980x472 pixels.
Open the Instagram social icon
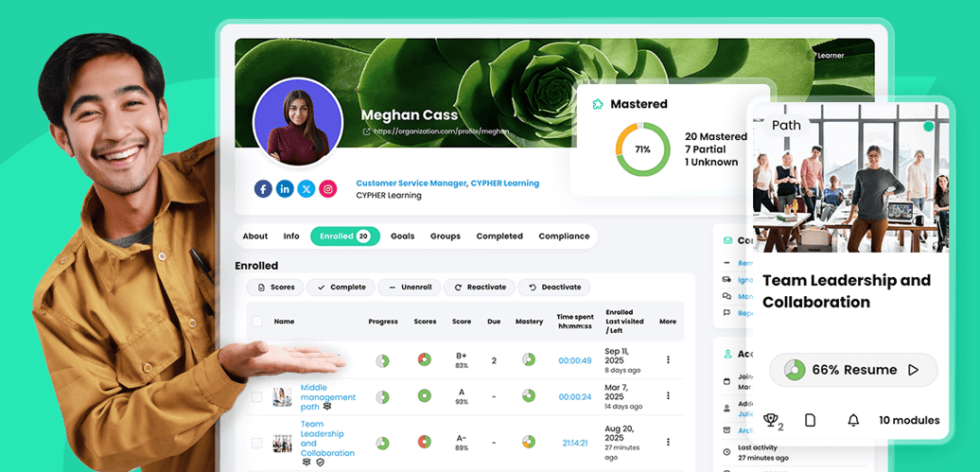328,189
